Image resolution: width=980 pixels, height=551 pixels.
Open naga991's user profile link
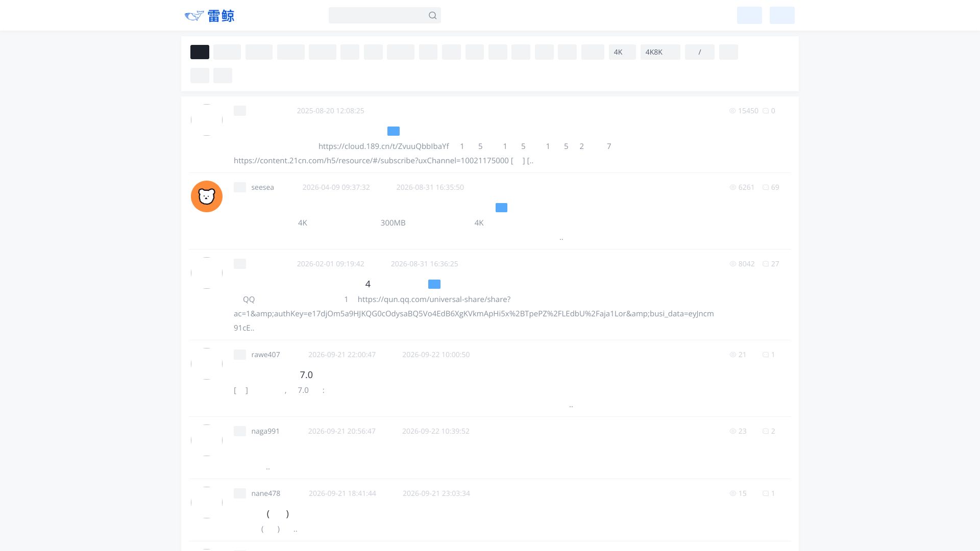(265, 431)
